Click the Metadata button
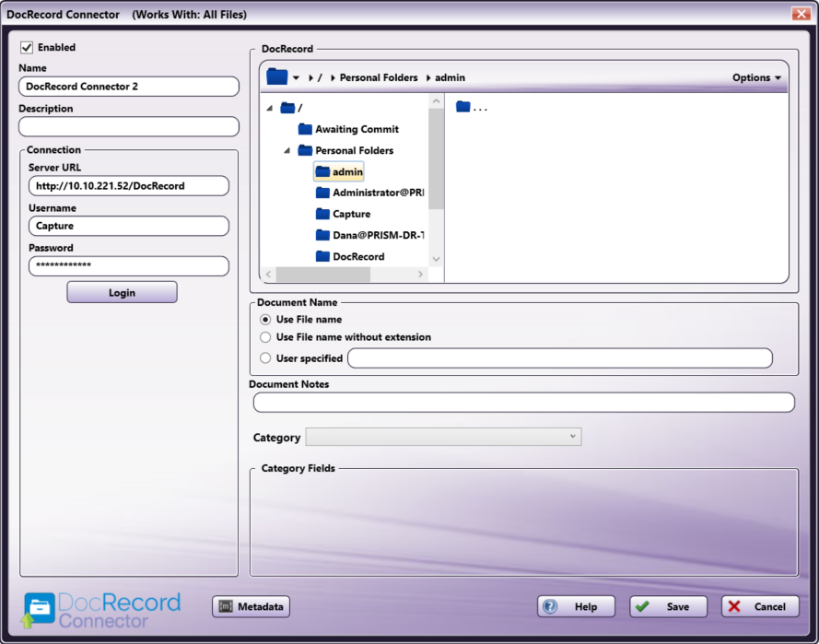 coord(251,606)
